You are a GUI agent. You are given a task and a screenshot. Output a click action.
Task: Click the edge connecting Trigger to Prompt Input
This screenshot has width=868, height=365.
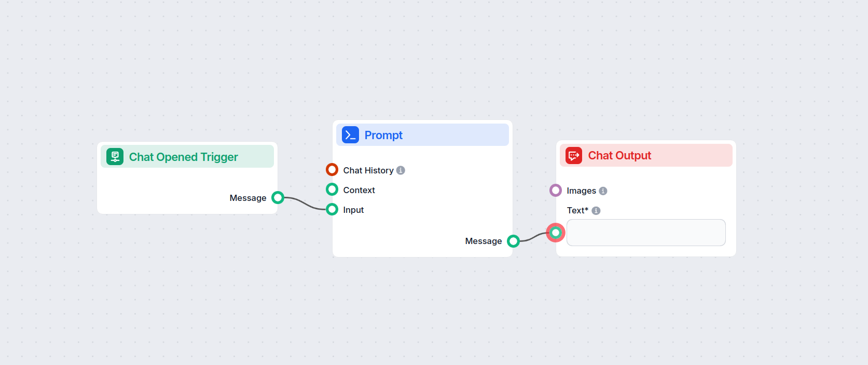(x=305, y=203)
